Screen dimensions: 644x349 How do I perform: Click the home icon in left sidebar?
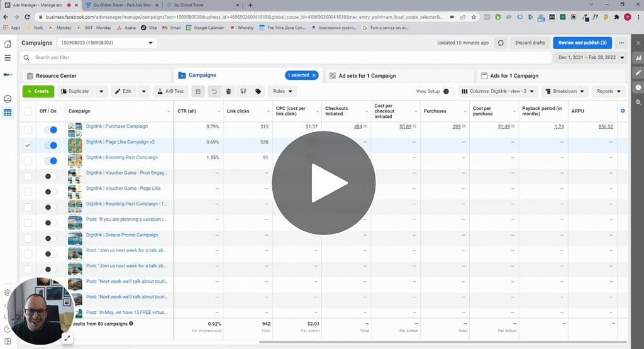tap(8, 43)
